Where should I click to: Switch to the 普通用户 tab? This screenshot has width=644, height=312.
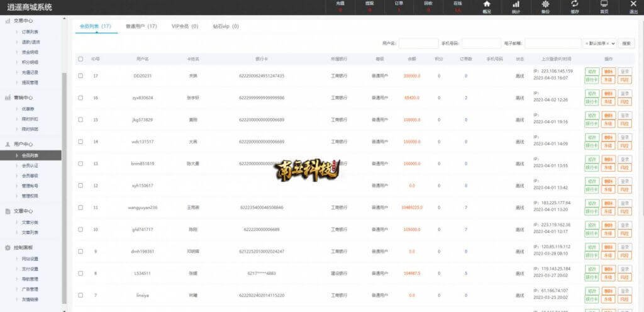point(141,26)
